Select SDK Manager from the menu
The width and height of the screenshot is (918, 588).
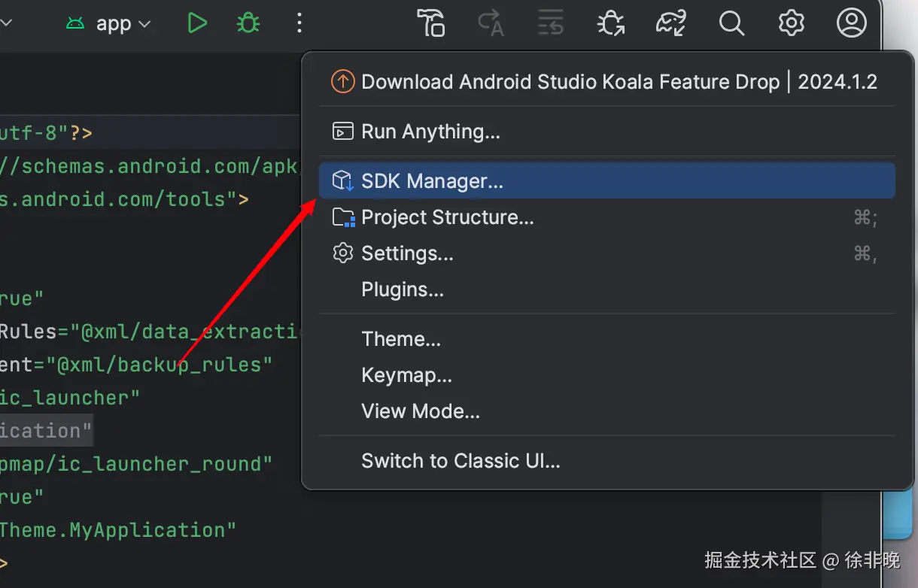[x=432, y=181]
